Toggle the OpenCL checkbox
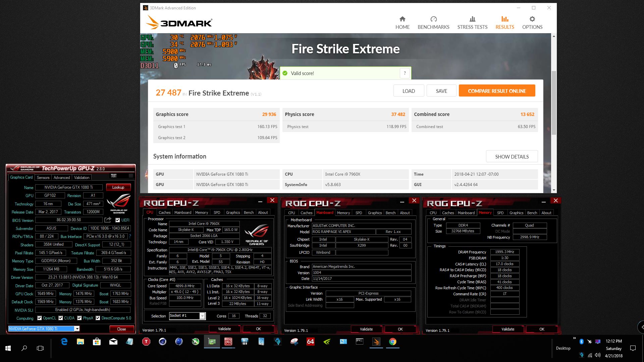The width and height of the screenshot is (644, 362). point(39,318)
